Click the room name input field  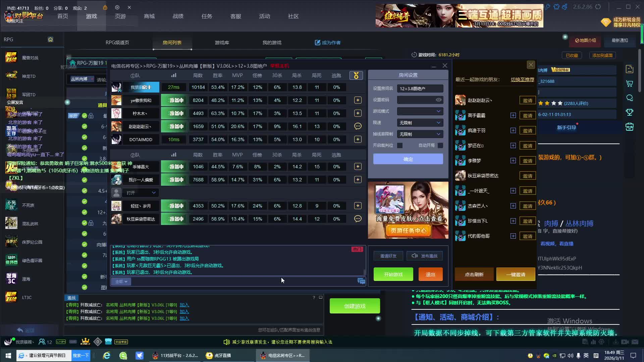(420, 88)
